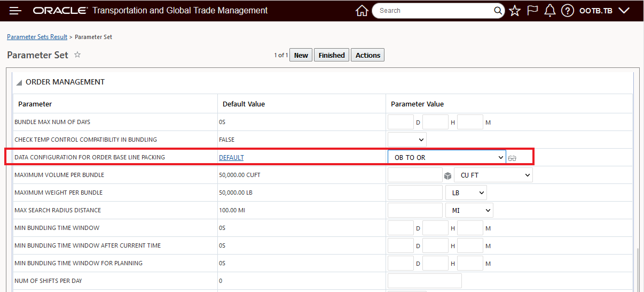Click the Finished button
This screenshot has height=292, width=644.
pos(332,55)
